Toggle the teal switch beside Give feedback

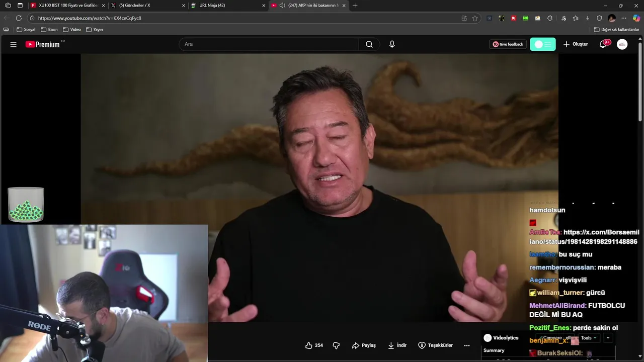point(543,44)
